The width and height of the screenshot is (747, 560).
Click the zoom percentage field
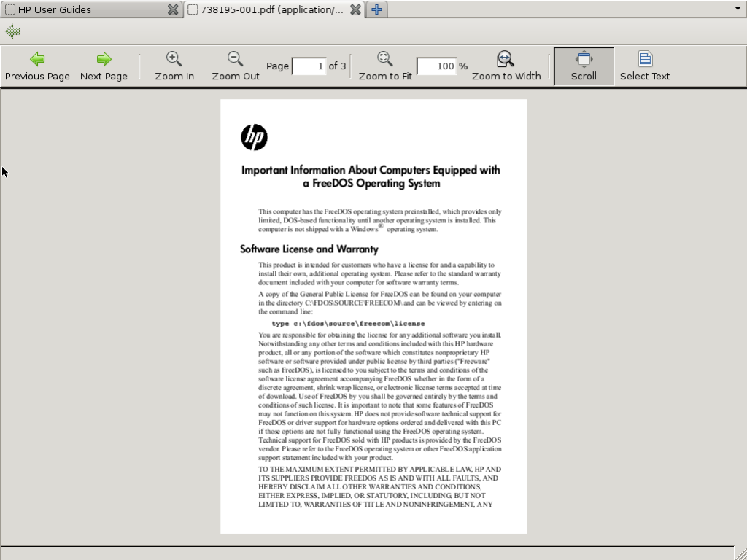(436, 66)
